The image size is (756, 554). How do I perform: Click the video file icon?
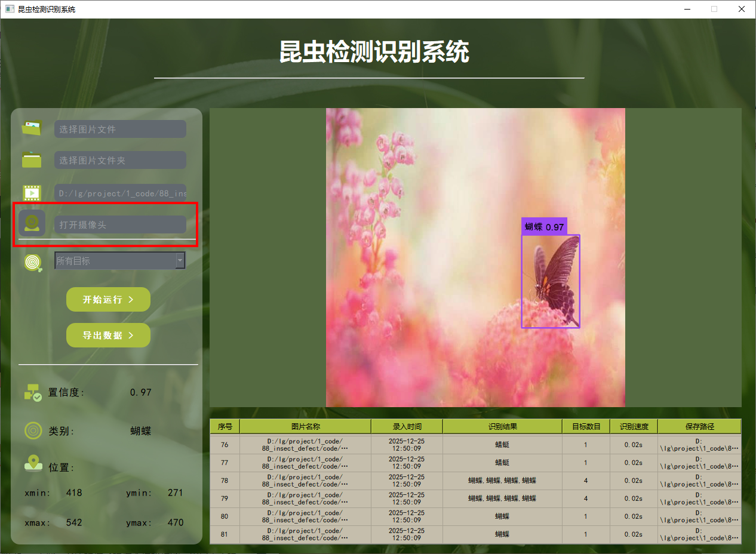pyautogui.click(x=32, y=192)
